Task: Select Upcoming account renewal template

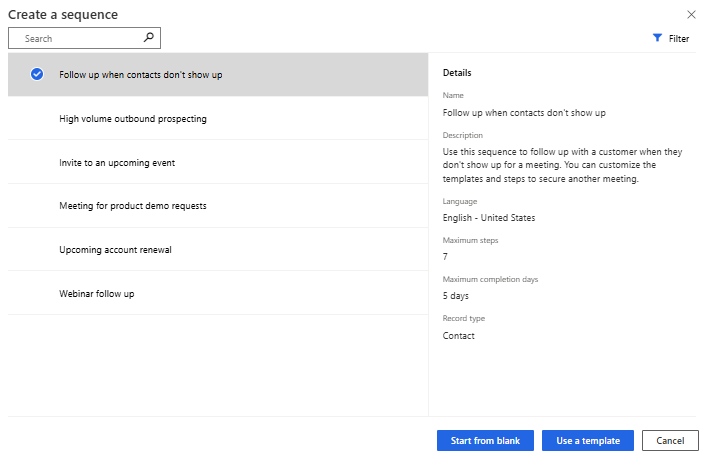Action: 115,250
